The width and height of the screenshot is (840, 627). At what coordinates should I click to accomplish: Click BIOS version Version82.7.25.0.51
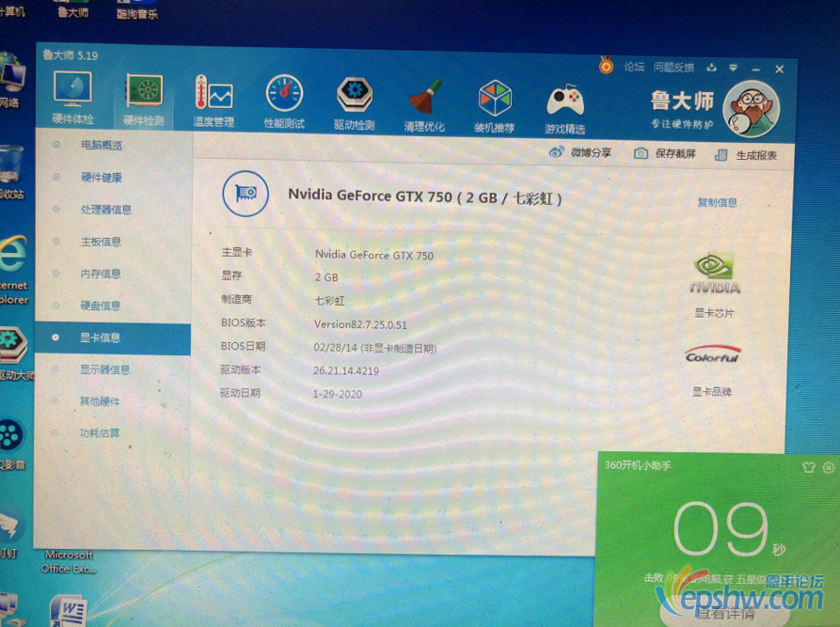[360, 324]
